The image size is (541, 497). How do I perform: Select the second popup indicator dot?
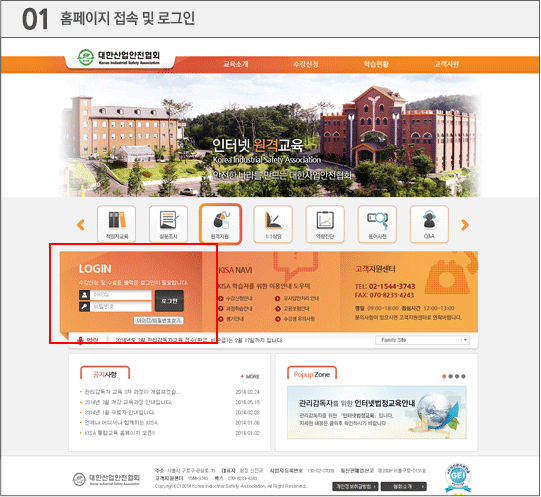pos(451,376)
